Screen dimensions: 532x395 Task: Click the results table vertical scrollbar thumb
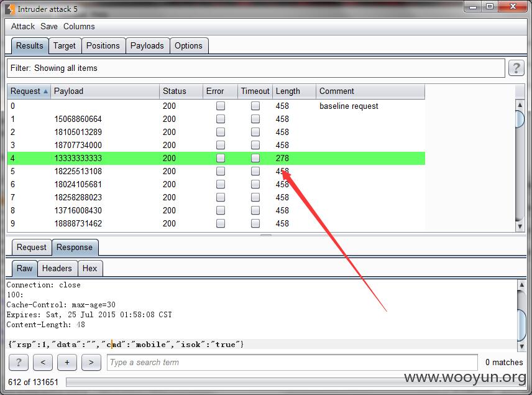pyautogui.click(x=520, y=119)
